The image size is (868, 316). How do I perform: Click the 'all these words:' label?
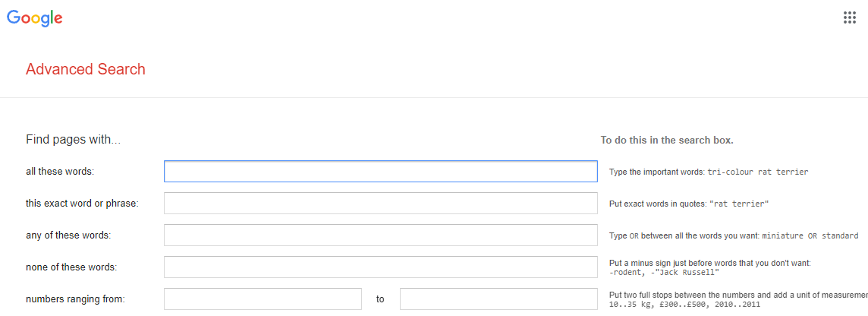point(61,172)
